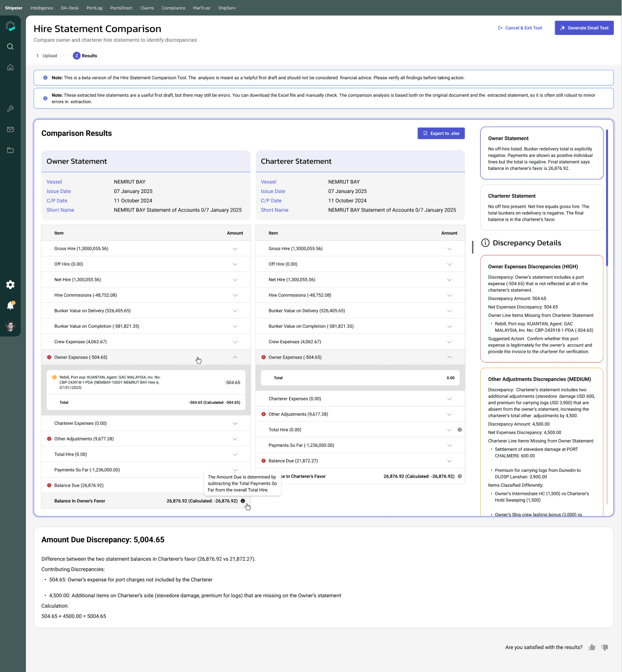Viewport: 622px width, 672px height.
Task: Open DA-Desk menu item
Action: [70, 8]
